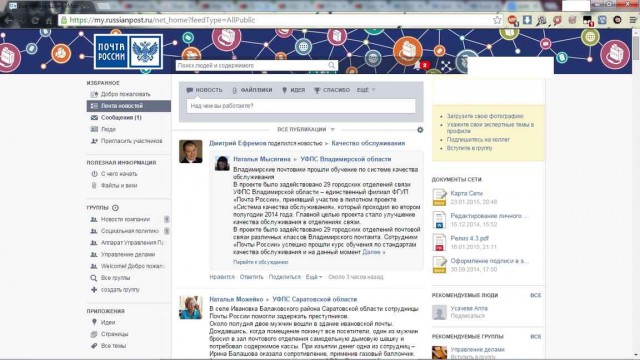
Task: Open Качество обслуживания group link
Action: click(368, 143)
